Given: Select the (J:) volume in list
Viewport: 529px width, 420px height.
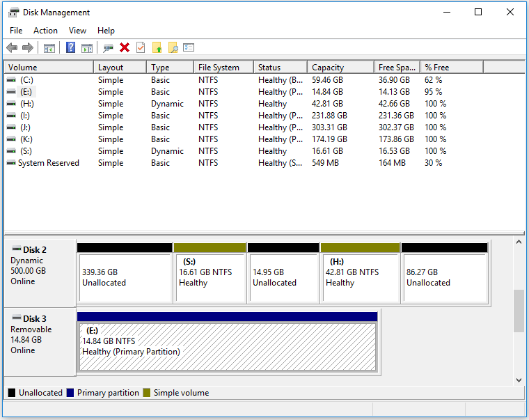Looking at the screenshot, I should (x=25, y=127).
